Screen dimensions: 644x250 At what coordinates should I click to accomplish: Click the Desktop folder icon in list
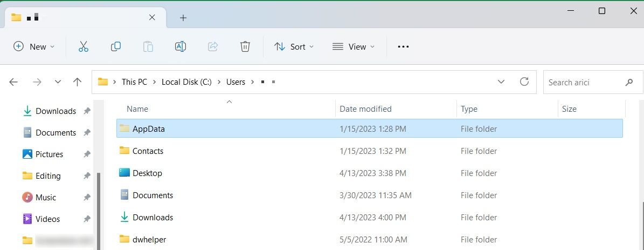coord(124,173)
